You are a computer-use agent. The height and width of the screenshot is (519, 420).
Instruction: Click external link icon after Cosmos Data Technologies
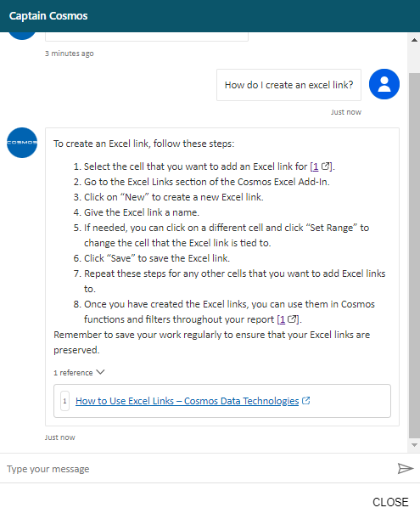pyautogui.click(x=306, y=401)
